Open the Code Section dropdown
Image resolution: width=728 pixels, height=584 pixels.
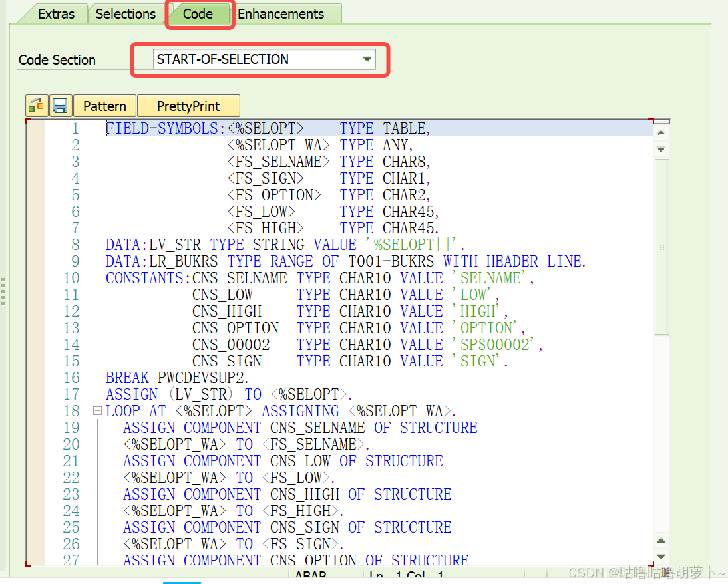[x=367, y=59]
